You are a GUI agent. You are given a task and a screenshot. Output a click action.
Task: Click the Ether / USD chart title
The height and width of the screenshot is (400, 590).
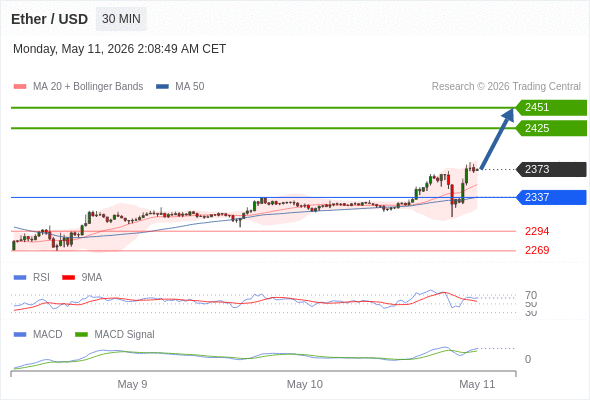49,19
